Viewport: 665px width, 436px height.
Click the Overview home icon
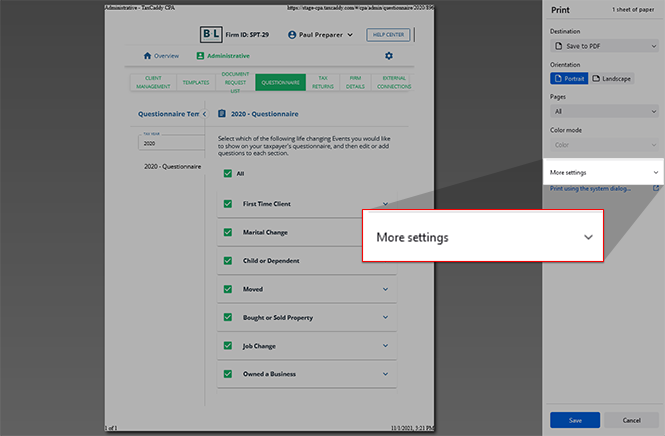click(147, 56)
